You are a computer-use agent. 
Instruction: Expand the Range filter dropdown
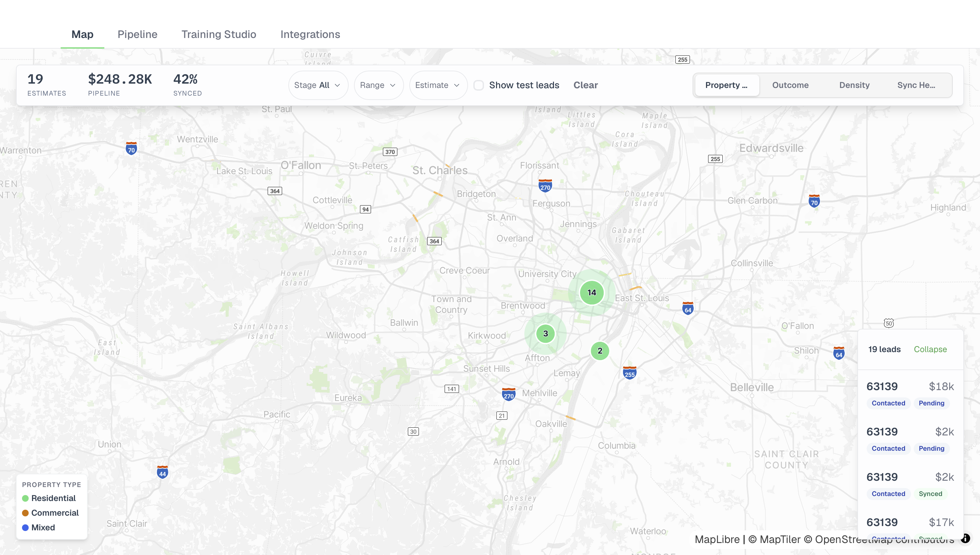coord(378,85)
